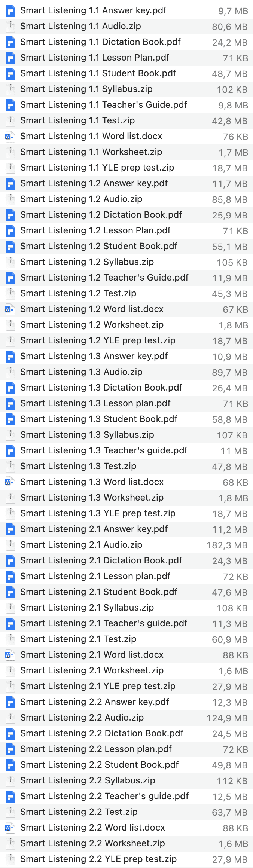The height and width of the screenshot is (868, 253).
Task: Click the PDF icon of Smart Listening 1.3 Answer key.pdf
Action: point(10,357)
